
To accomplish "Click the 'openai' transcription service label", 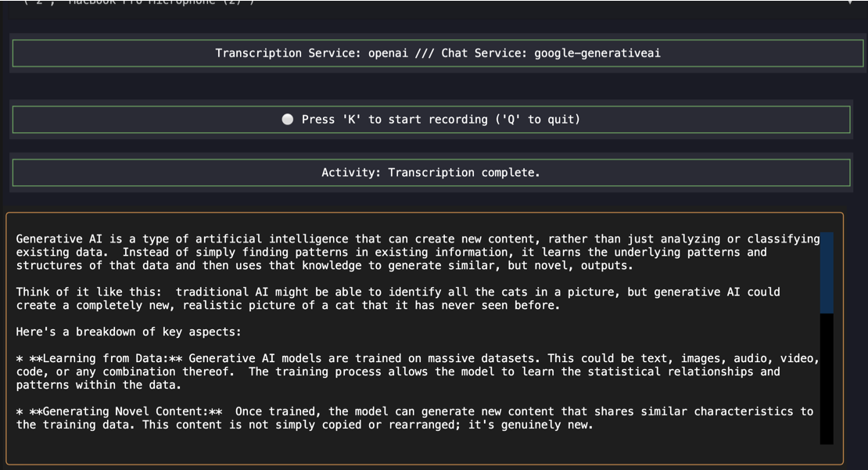I will 389,53.
